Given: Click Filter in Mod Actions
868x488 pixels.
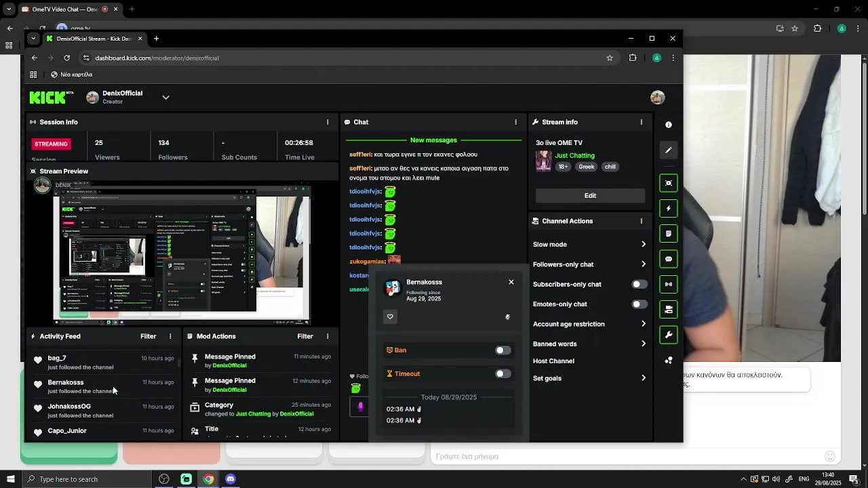Looking at the screenshot, I should coord(305,336).
